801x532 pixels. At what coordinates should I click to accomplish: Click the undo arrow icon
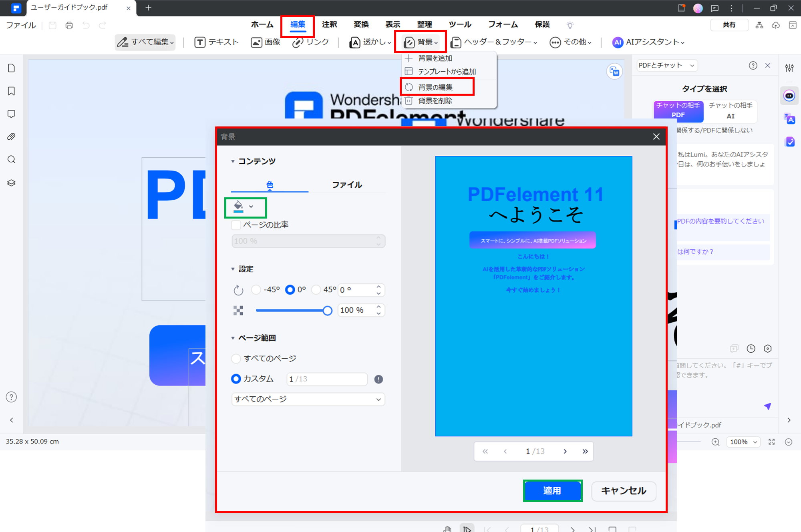(x=86, y=25)
